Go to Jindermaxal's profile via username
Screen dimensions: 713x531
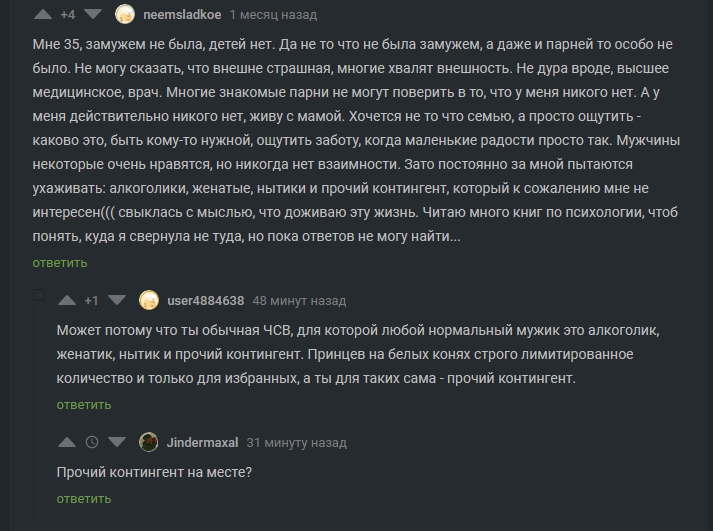[202, 442]
